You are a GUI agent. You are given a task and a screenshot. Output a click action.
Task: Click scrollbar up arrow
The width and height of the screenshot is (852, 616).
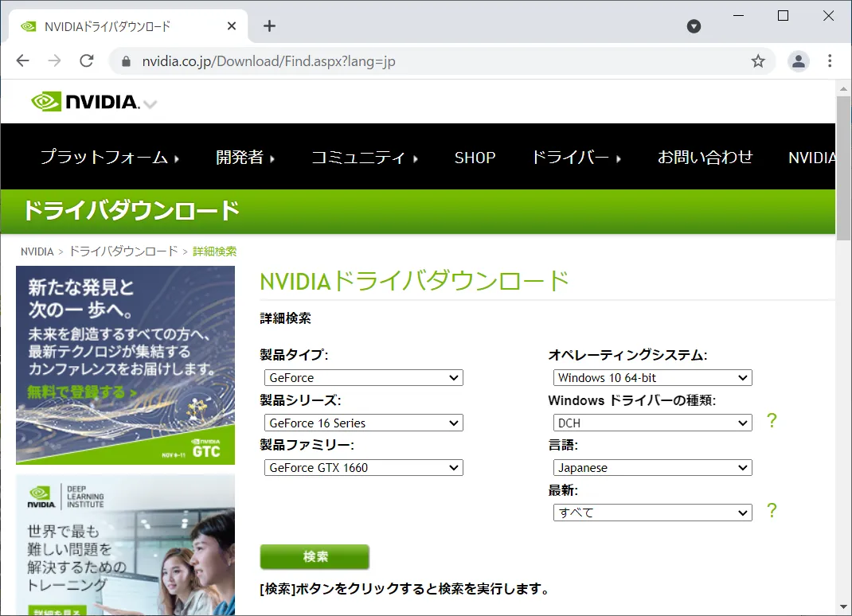coord(843,88)
